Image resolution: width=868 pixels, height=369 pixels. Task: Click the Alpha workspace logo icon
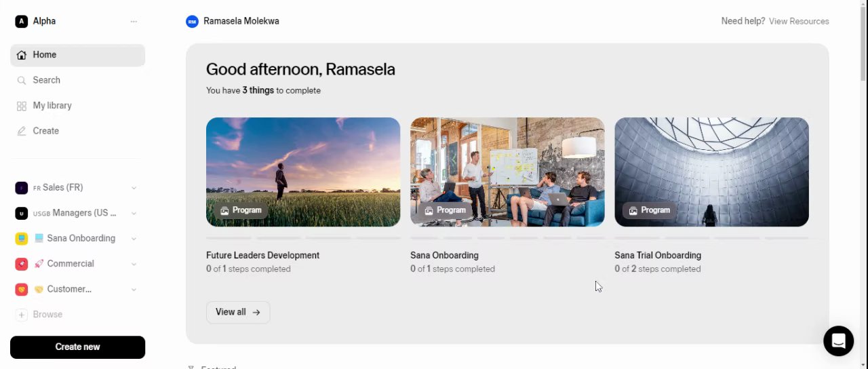pos(22,21)
